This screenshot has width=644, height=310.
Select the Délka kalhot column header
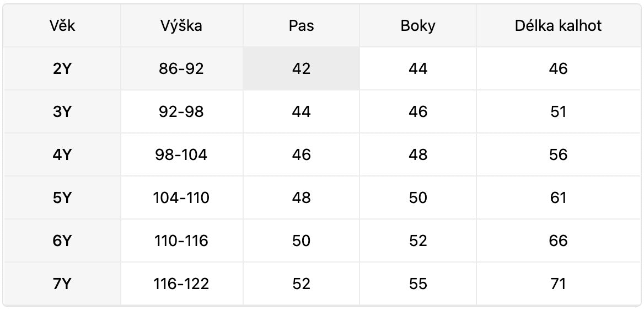click(x=558, y=25)
